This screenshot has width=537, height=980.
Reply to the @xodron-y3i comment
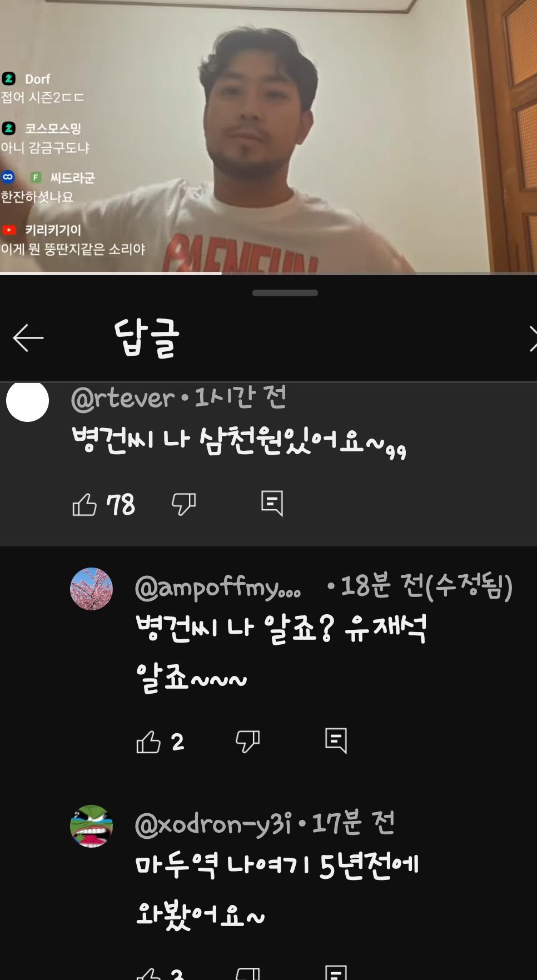pos(336,973)
